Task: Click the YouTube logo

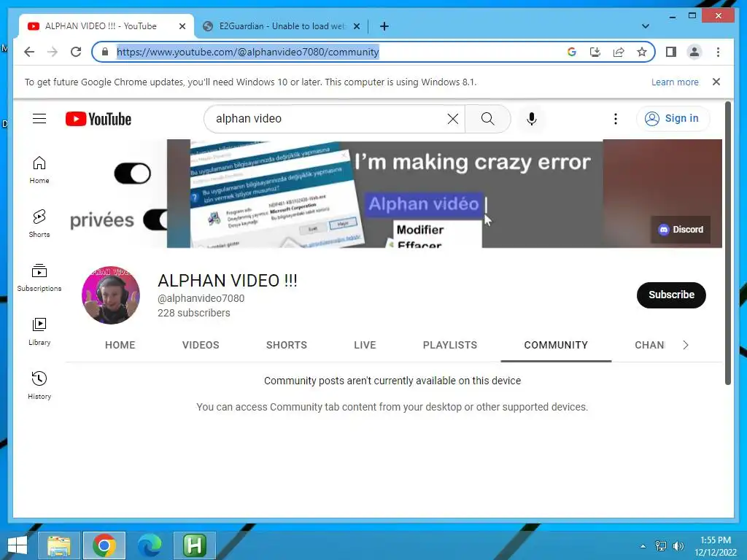Action: pyautogui.click(x=98, y=119)
